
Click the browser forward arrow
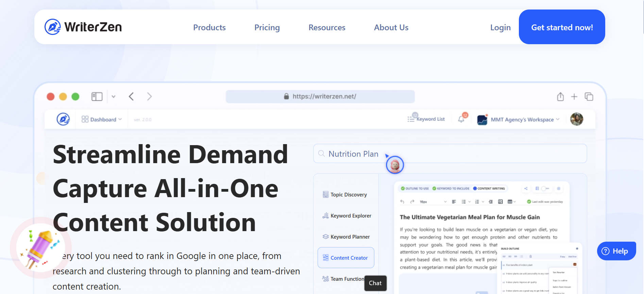[149, 97]
